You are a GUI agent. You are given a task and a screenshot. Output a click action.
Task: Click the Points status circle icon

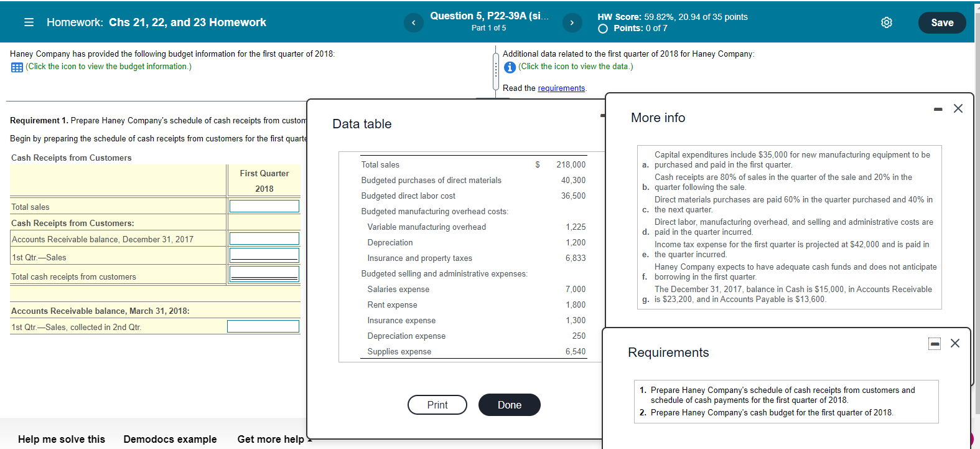click(602, 29)
